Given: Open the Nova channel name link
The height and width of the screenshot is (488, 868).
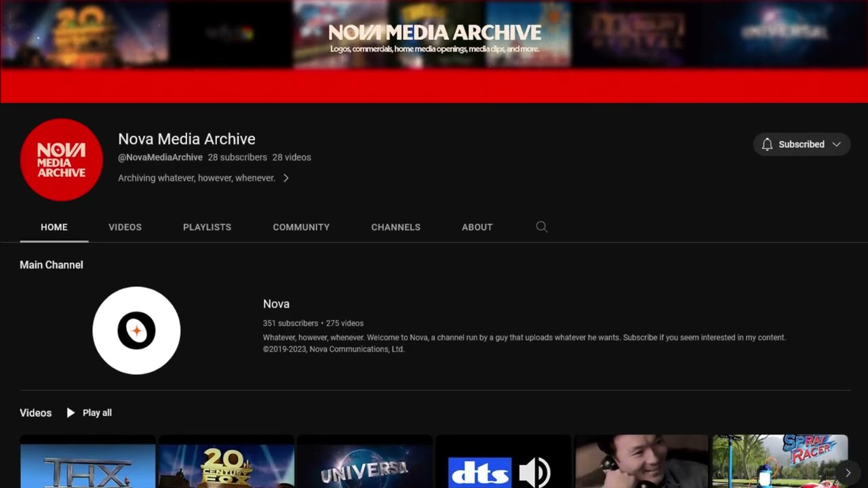Looking at the screenshot, I should [x=276, y=304].
